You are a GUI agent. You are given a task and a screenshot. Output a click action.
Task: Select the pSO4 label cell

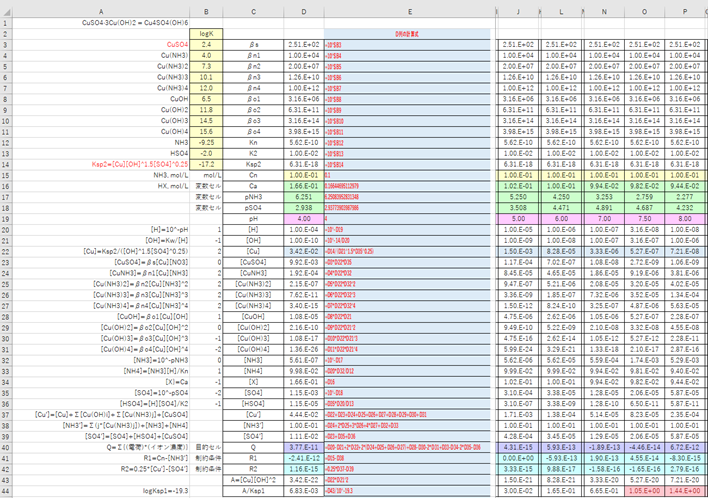253,208
